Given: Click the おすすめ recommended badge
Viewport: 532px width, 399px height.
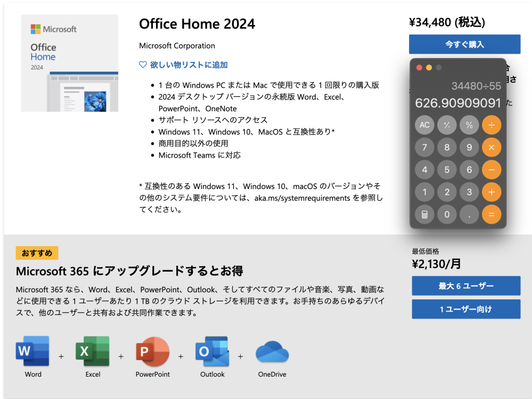Looking at the screenshot, I should click(37, 253).
